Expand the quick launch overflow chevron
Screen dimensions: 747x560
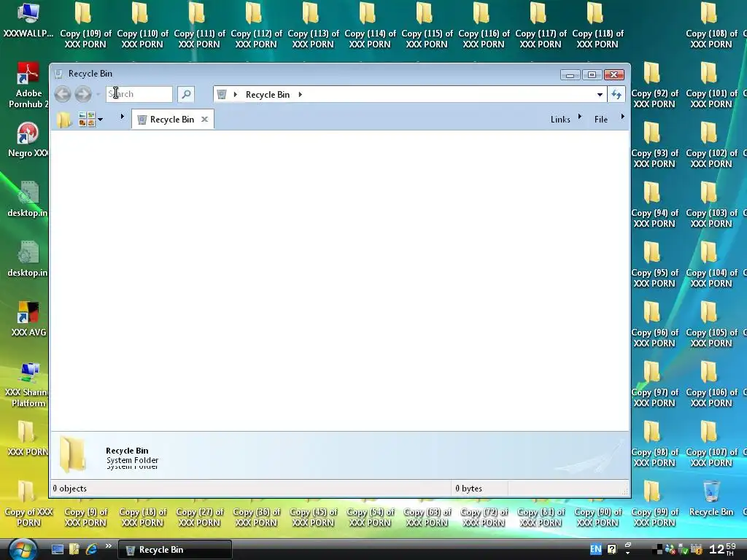(108, 546)
